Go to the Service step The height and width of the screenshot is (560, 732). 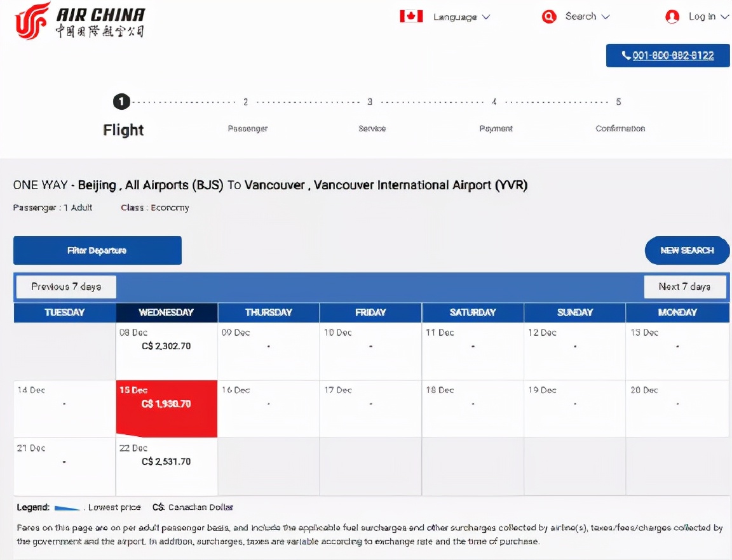[x=372, y=128]
